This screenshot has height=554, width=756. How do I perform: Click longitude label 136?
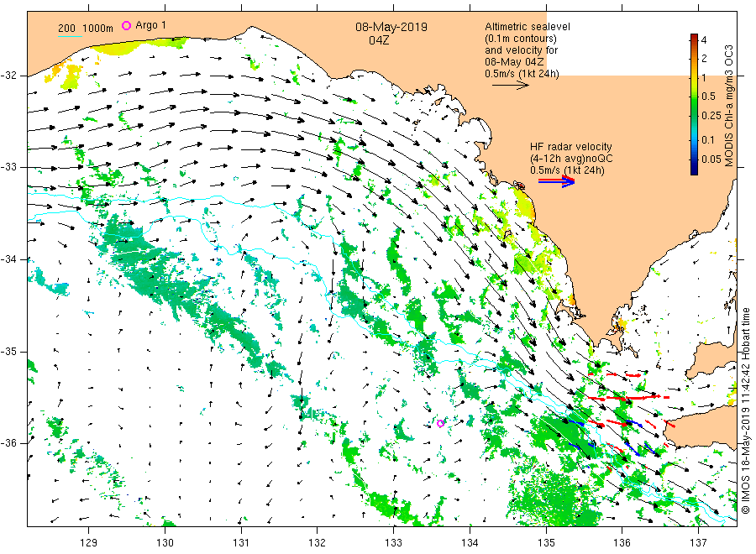pos(622,542)
